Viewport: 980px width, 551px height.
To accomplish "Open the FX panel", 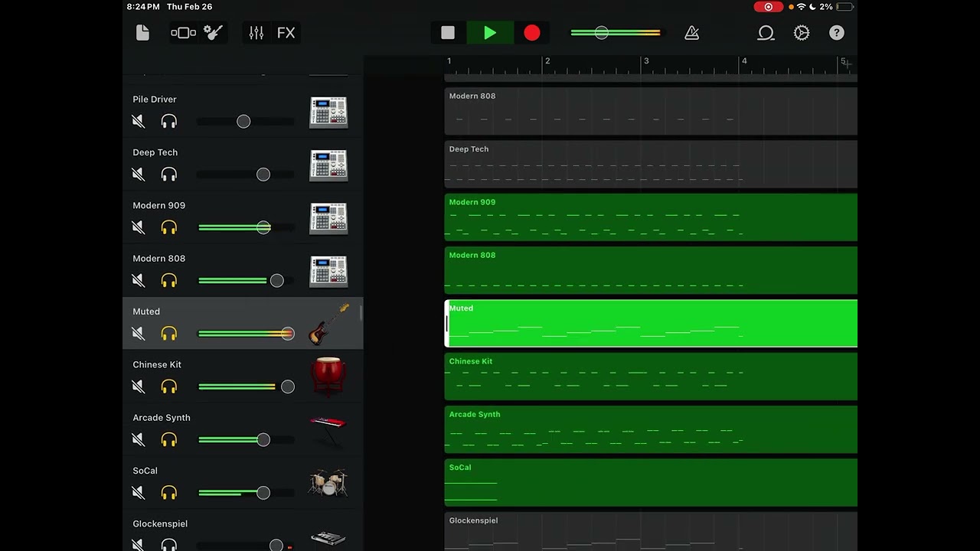I will 286,33.
